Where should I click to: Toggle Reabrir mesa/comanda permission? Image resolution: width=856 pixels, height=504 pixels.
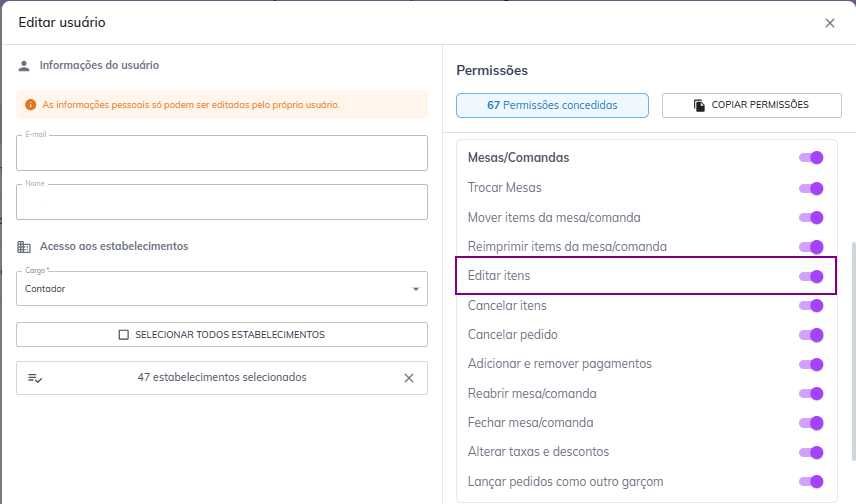pyautogui.click(x=811, y=394)
